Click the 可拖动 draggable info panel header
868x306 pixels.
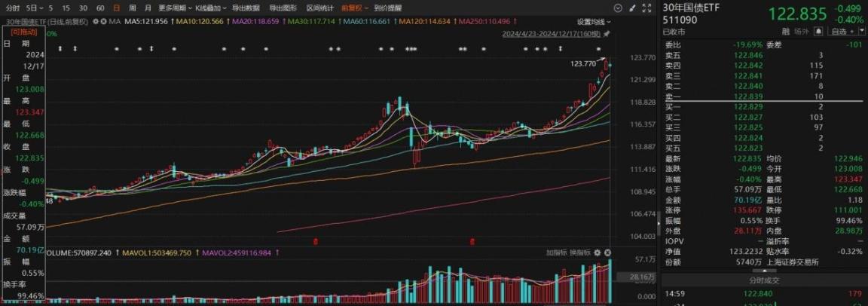24,32
